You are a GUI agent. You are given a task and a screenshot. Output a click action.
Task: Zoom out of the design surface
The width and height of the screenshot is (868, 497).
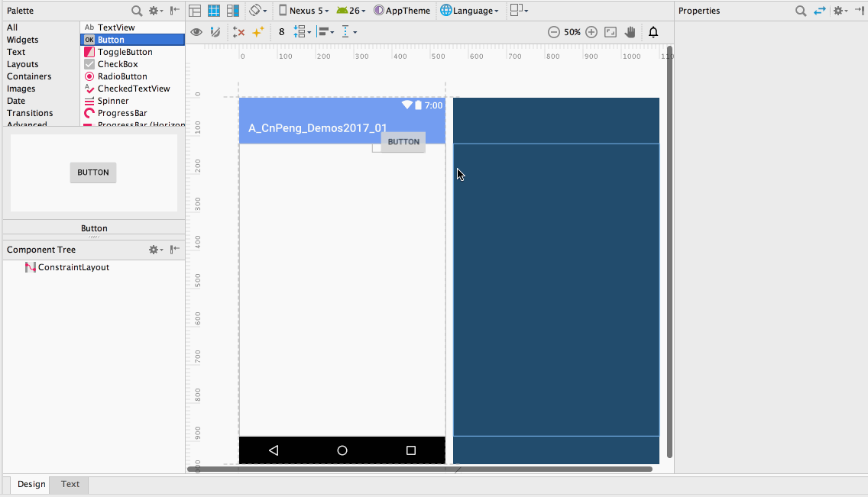pos(553,32)
